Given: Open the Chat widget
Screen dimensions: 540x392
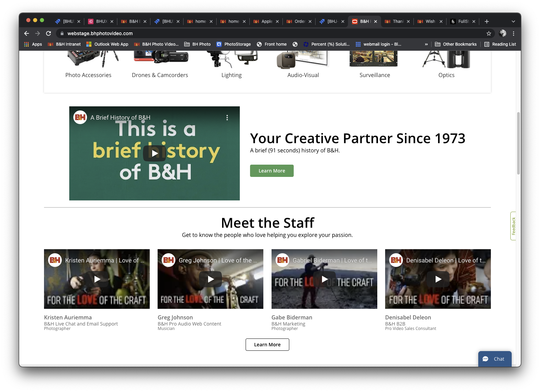Looking at the screenshot, I should [495, 359].
